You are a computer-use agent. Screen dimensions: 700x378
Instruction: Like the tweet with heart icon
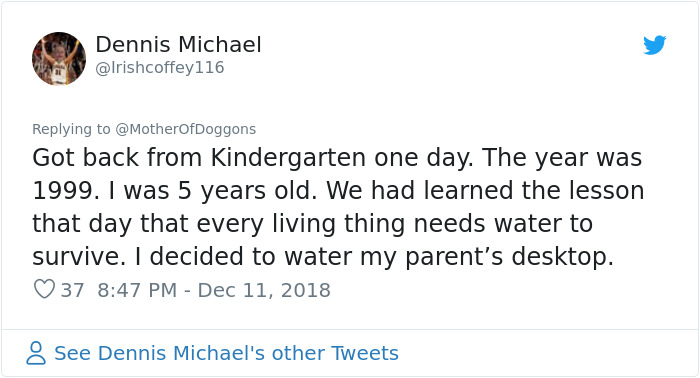point(45,289)
